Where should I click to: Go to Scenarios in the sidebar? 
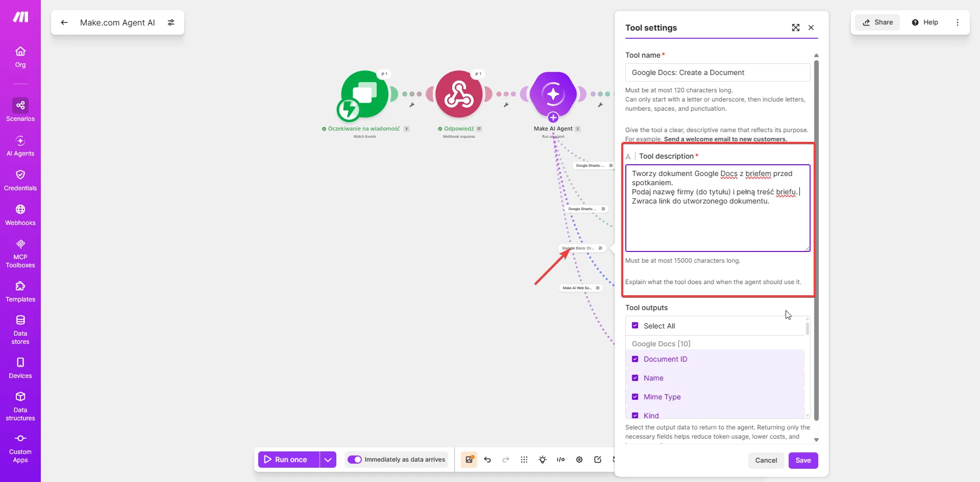[20, 110]
